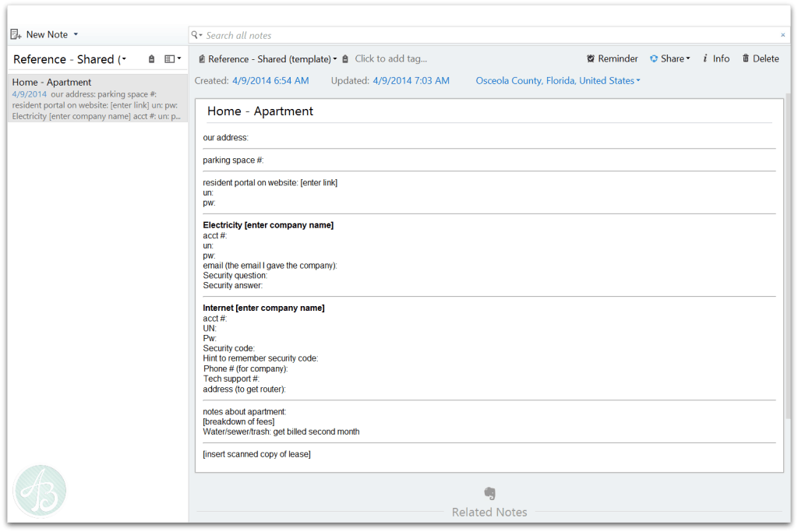The image size is (798, 532).
Task: Focus the Search all notes field
Action: click(489, 35)
